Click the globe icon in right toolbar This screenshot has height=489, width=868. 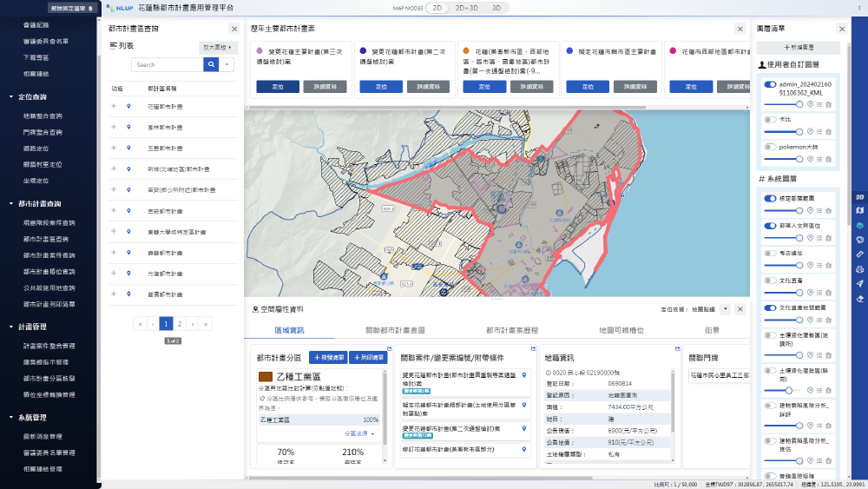[859, 240]
